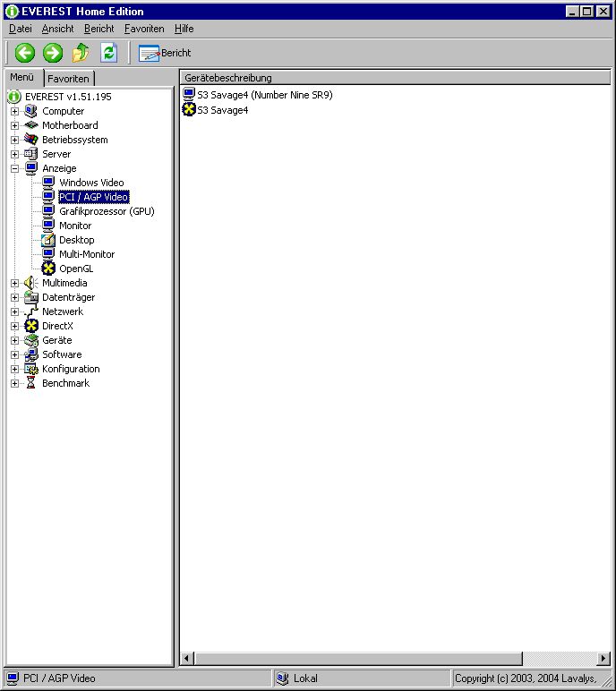Click the folder Up level icon
This screenshot has height=691, width=616.
81,53
